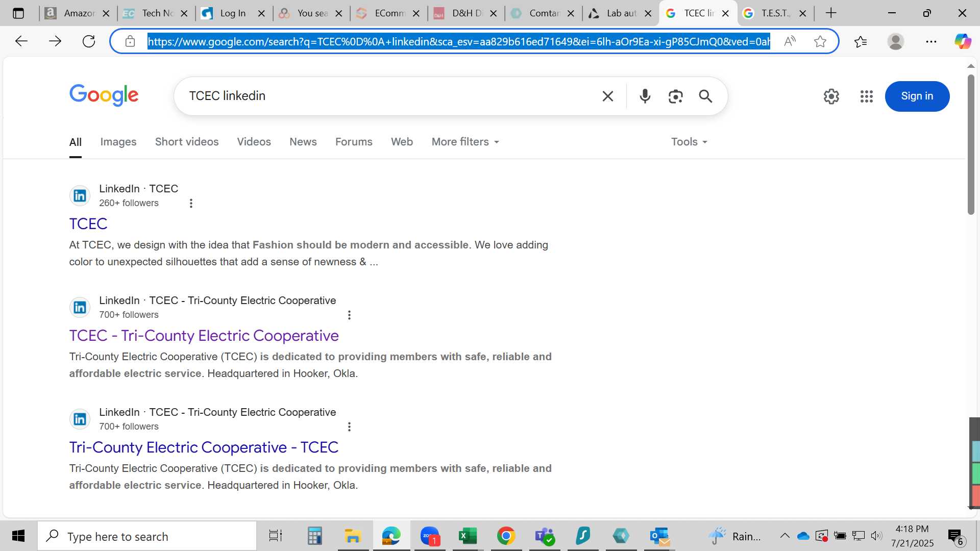Reload the current page

tap(89, 41)
